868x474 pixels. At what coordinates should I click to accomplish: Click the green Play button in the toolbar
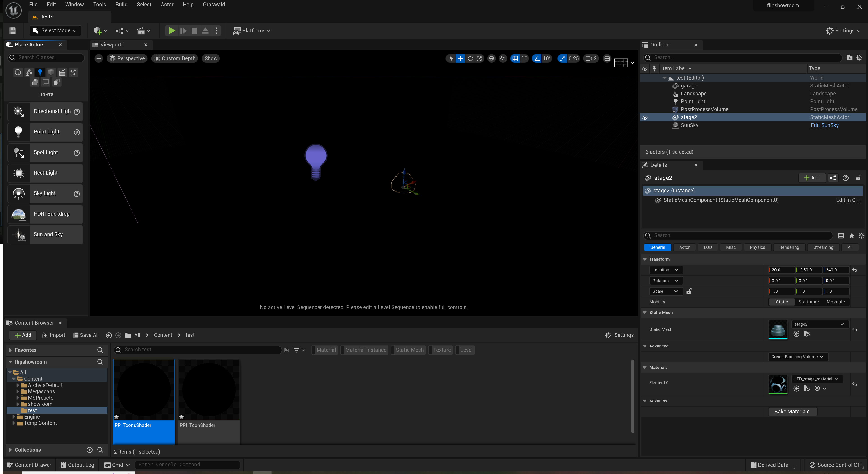click(171, 31)
